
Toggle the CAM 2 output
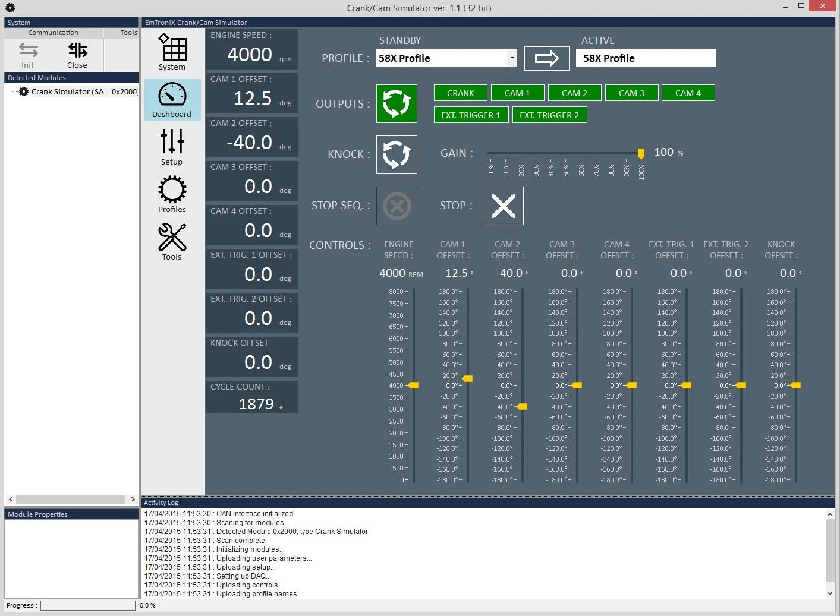(x=574, y=93)
